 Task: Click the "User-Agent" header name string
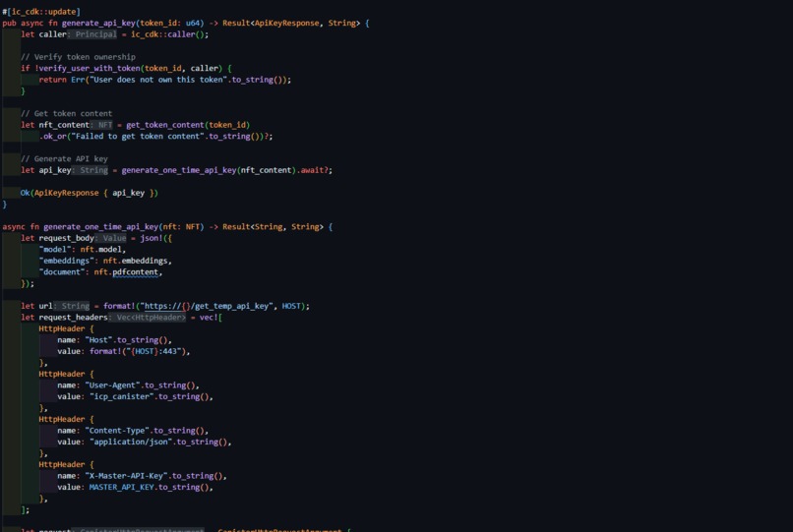(112, 385)
